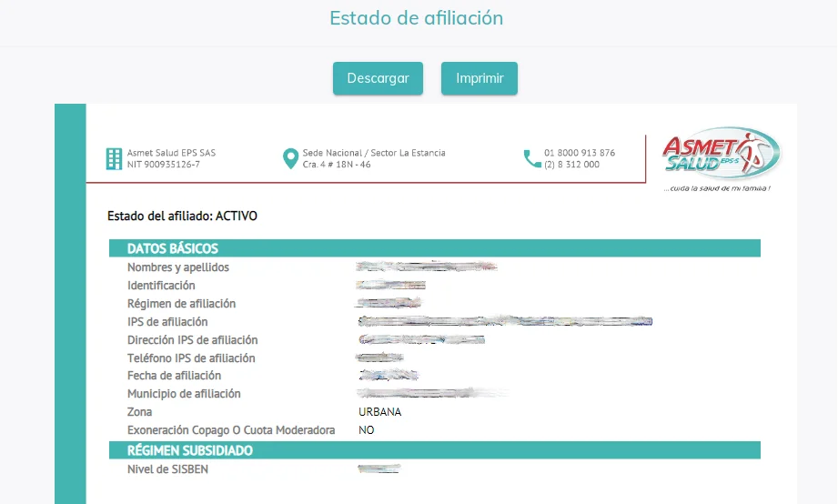
Task: Click the phone icon beside 01 8000 913 876
Action: coord(532,158)
